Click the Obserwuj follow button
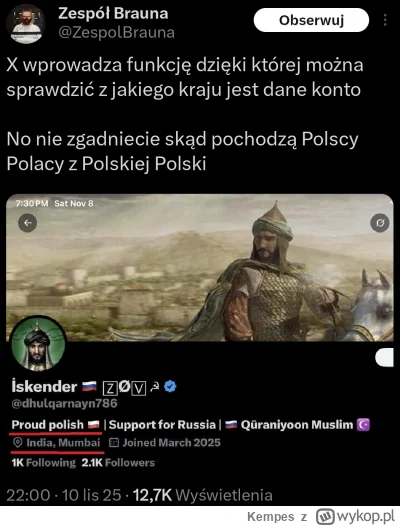400x526 pixels. 311,20
